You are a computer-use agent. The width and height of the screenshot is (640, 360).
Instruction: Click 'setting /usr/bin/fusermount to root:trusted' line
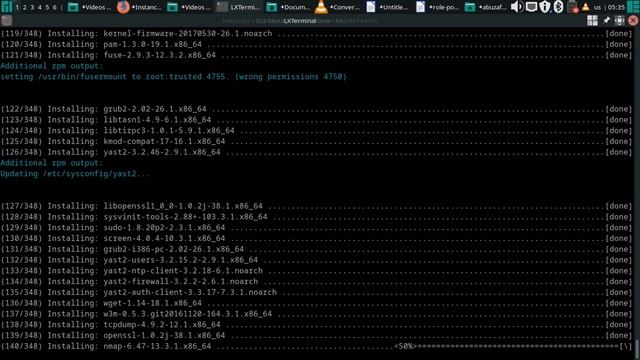click(173, 77)
